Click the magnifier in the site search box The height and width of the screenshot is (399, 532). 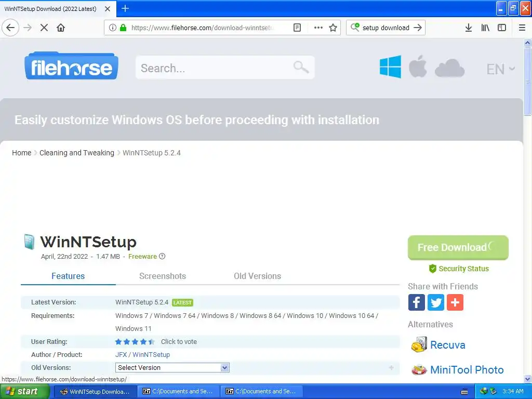coord(301,67)
